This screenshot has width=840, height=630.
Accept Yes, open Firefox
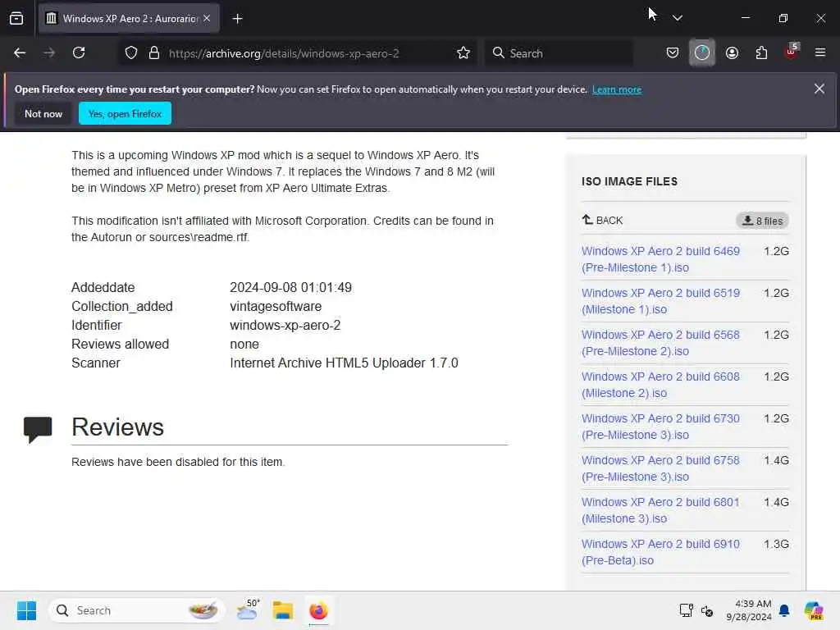click(125, 113)
